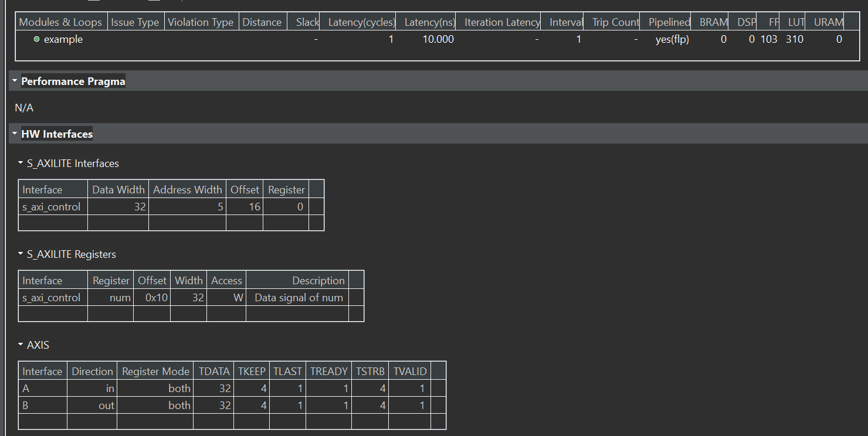Click the green status dot beside example
Viewport: 868px width, 436px height.
pyautogui.click(x=37, y=39)
